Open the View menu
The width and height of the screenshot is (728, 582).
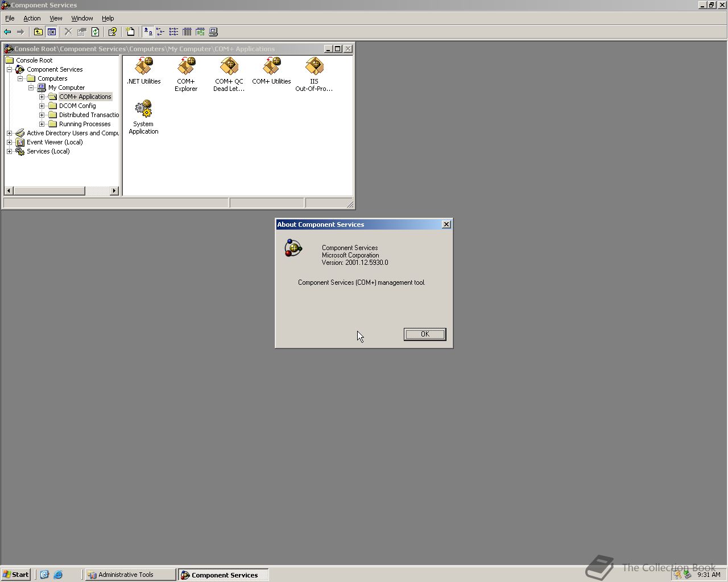coord(56,18)
